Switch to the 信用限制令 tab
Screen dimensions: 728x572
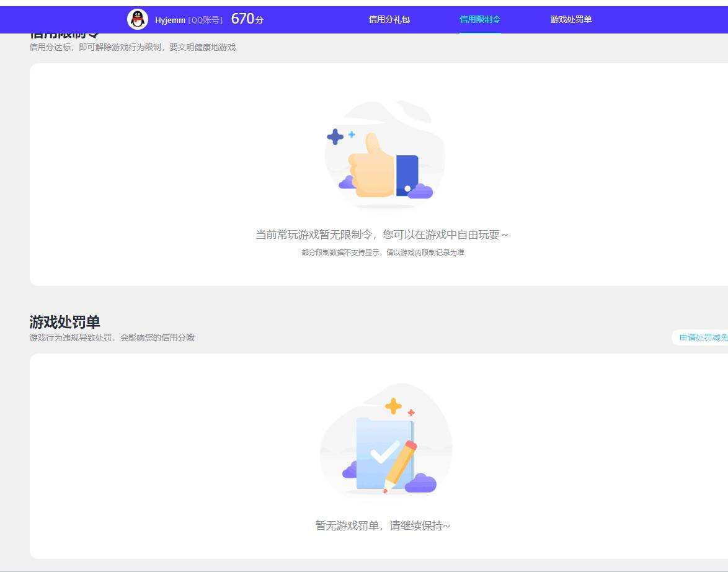click(479, 19)
